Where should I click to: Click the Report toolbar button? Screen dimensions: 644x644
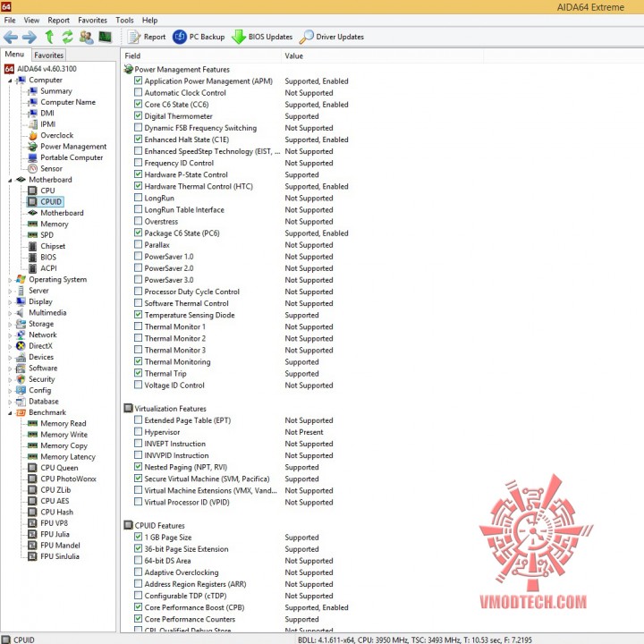147,37
